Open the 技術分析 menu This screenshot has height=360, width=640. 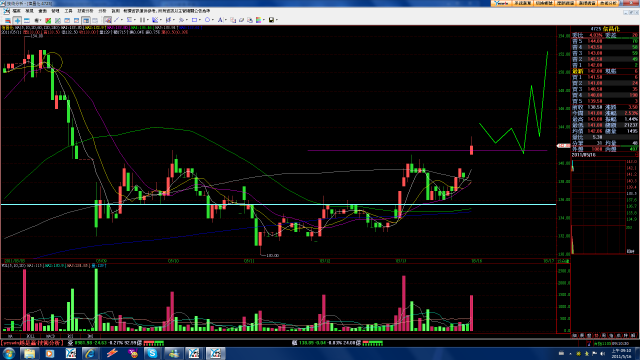(85, 11)
